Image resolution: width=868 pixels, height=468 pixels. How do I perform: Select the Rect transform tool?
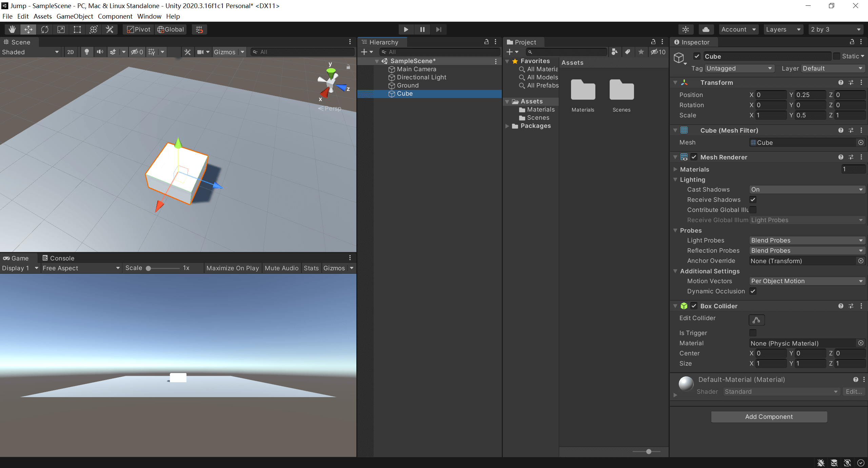pos(77,30)
